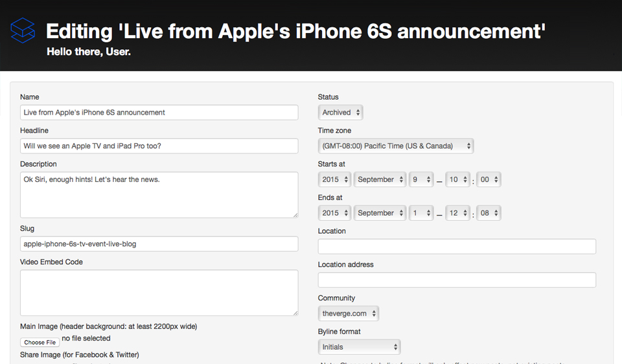This screenshot has height=364, width=622.
Task: Click the Slug input field
Action: (x=159, y=244)
